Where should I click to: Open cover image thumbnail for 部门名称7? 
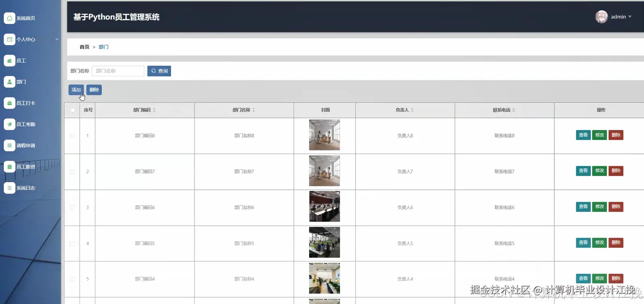pyautogui.click(x=324, y=171)
